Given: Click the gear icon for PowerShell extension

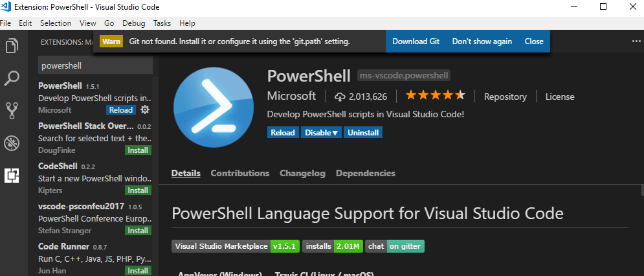Looking at the screenshot, I should pos(145,109).
